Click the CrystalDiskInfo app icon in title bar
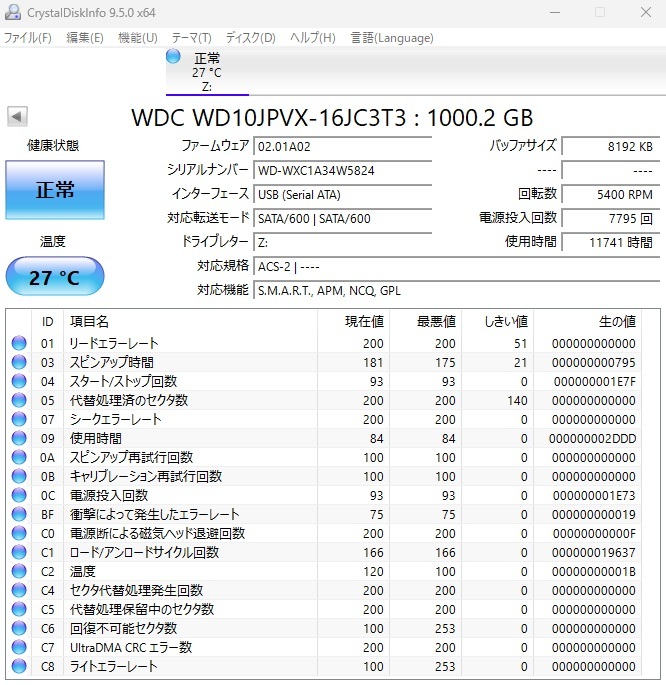 click(12, 12)
